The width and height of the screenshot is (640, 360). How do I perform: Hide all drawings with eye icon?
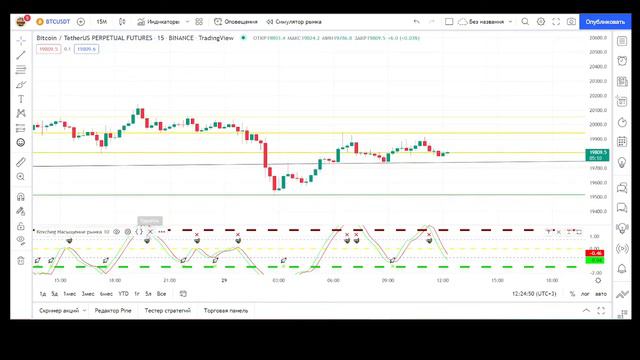pyautogui.click(x=21, y=240)
